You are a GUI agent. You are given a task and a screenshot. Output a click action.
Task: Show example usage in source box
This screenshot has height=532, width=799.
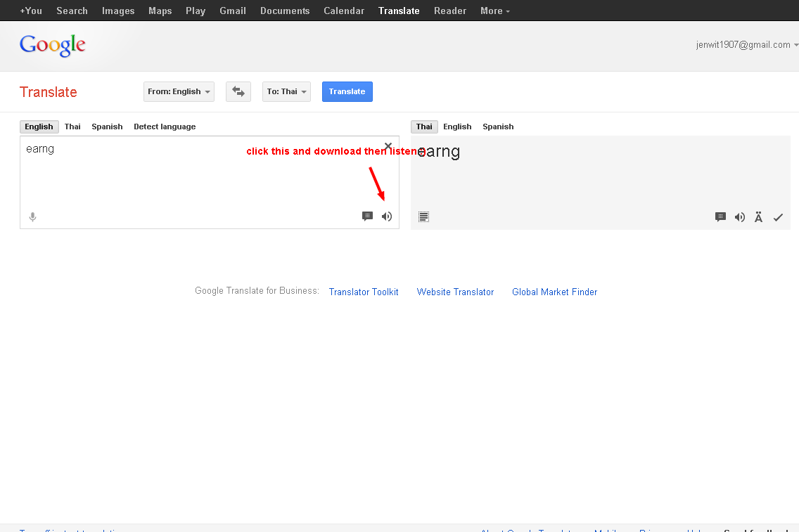(x=367, y=216)
